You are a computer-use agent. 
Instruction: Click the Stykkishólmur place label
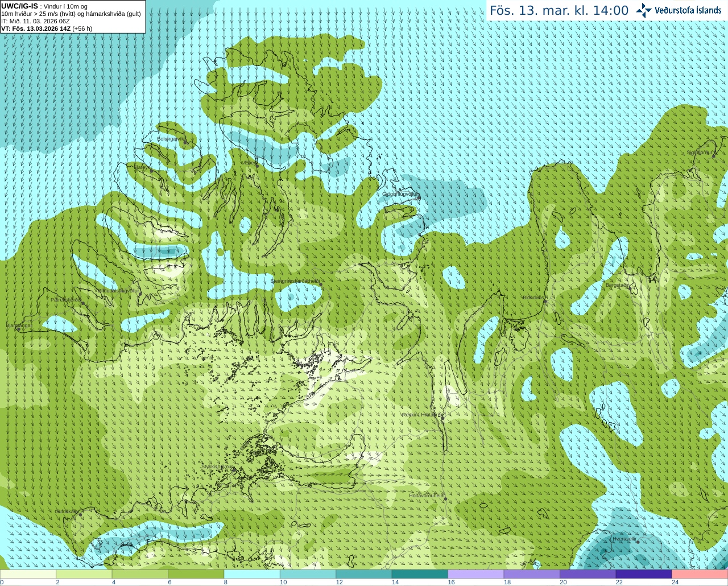(217, 467)
